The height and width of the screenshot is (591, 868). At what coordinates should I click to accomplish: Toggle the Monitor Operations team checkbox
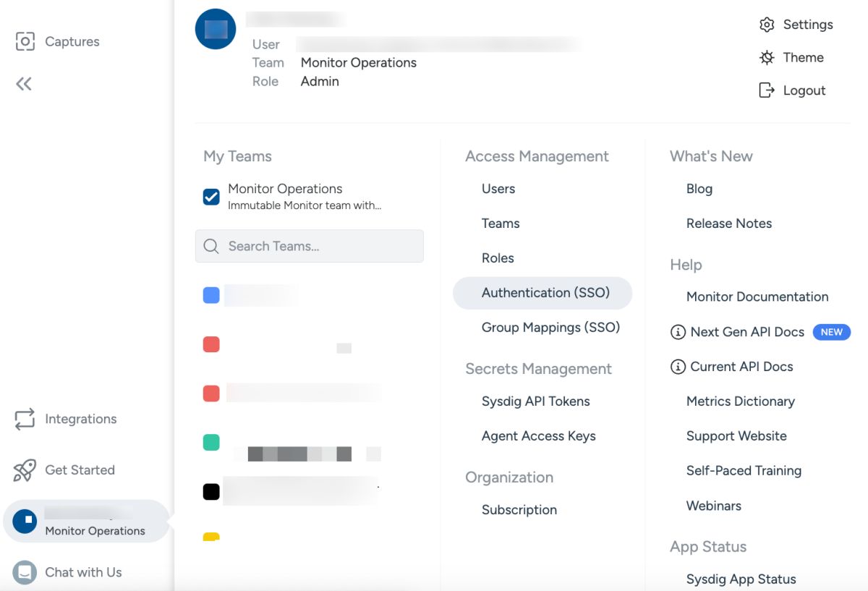pyautogui.click(x=211, y=197)
